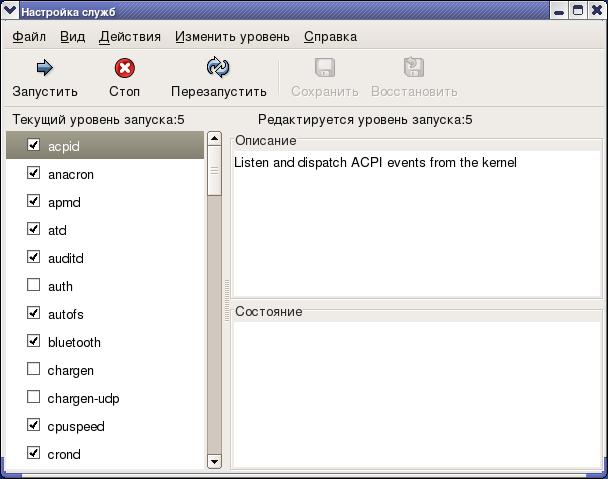Minimize the Настройка служб window
This screenshot has height=479, width=608.
coord(559,10)
